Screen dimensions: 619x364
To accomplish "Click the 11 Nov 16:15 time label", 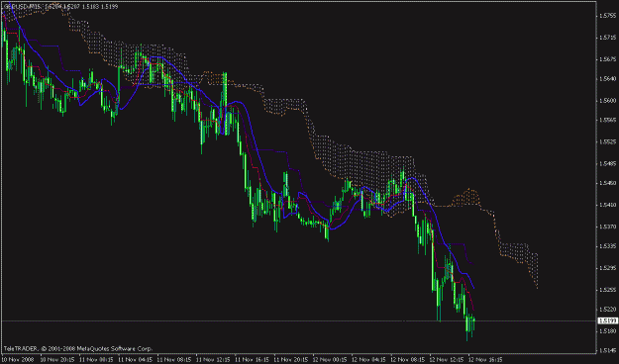I will tap(252, 360).
